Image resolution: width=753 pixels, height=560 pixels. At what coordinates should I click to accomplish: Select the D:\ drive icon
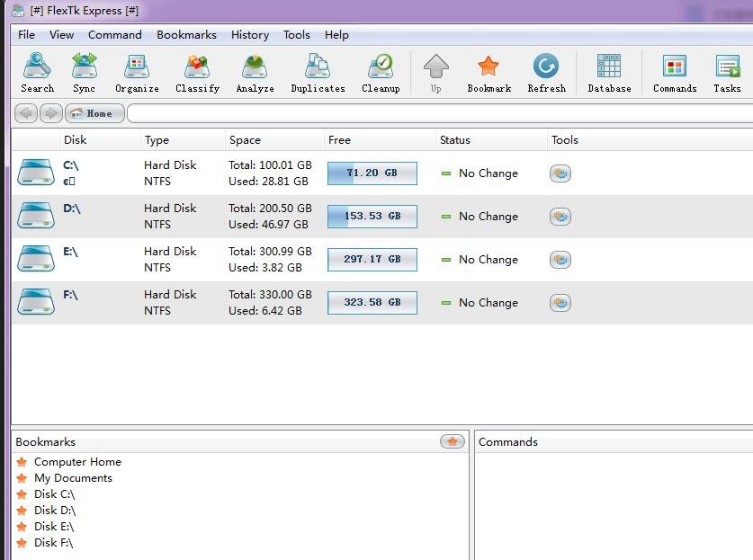click(x=36, y=216)
